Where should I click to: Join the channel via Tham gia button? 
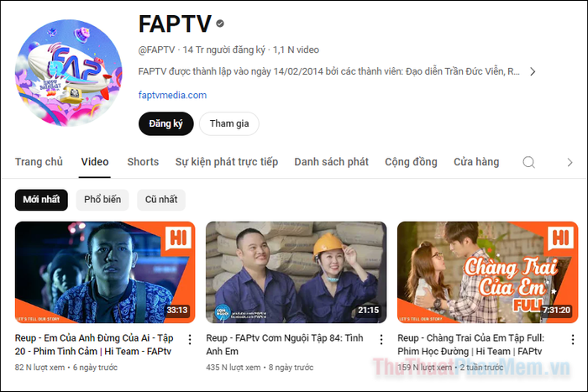[x=229, y=123]
